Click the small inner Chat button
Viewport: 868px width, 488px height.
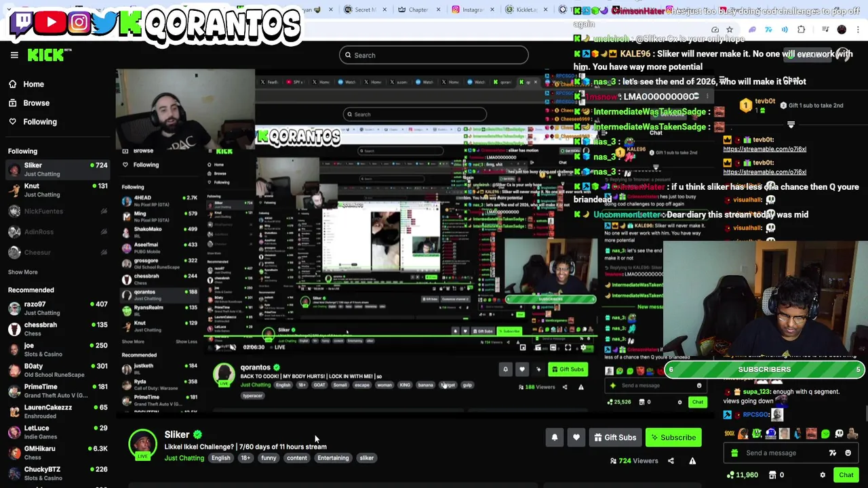pos(697,402)
